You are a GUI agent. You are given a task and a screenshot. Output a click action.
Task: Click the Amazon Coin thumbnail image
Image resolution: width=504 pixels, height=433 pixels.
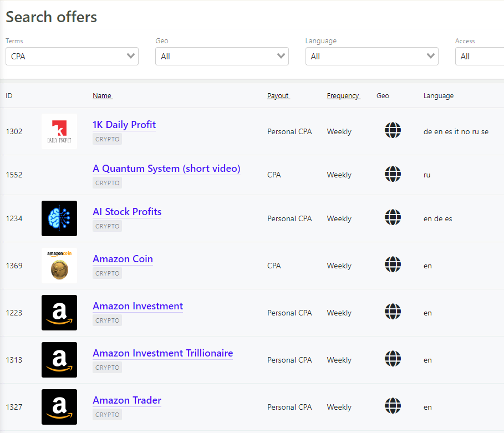[x=59, y=265]
